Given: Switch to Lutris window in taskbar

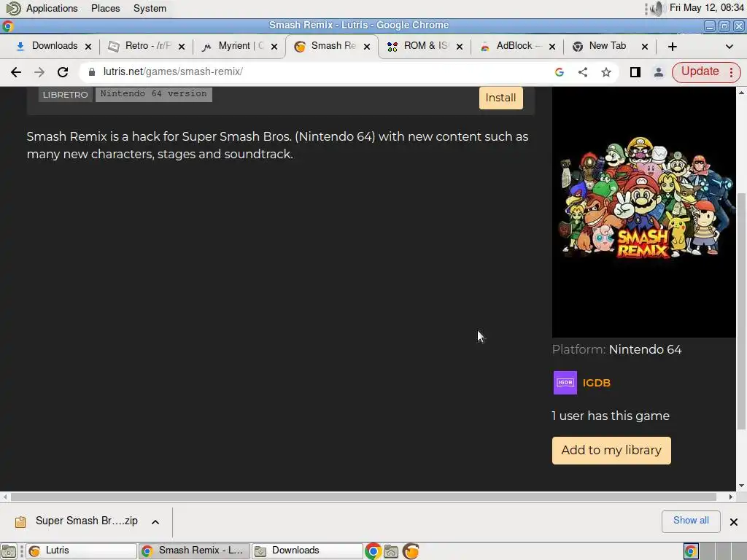Looking at the screenshot, I should pyautogui.click(x=81, y=551).
